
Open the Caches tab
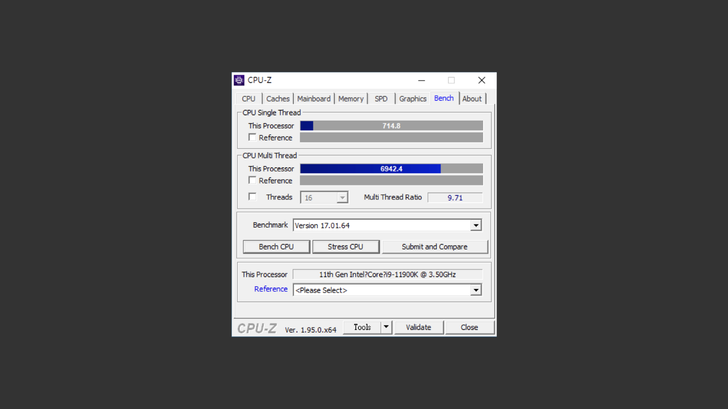pos(278,99)
